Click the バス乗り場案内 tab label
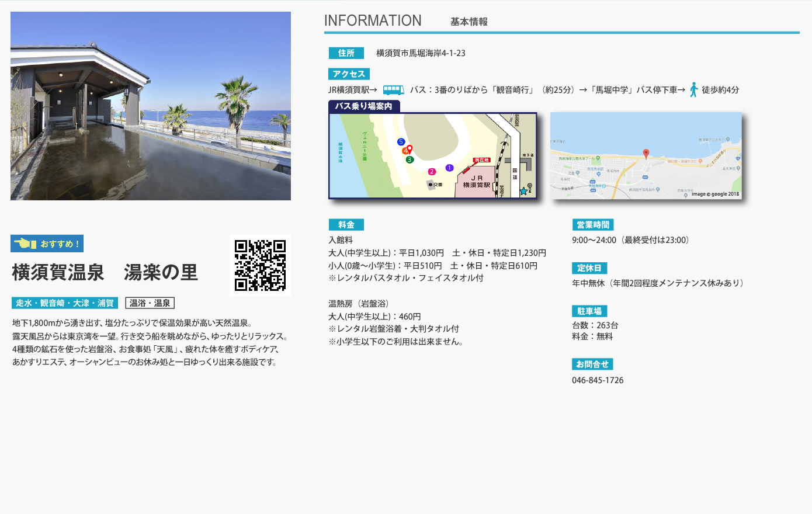Viewport: 812px width, 514px height. (364, 106)
